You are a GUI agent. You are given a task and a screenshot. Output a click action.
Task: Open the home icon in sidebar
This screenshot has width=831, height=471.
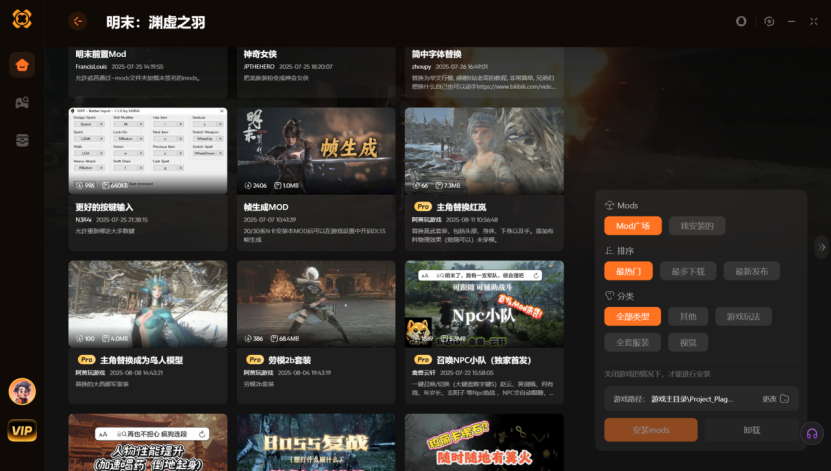pyautogui.click(x=22, y=65)
